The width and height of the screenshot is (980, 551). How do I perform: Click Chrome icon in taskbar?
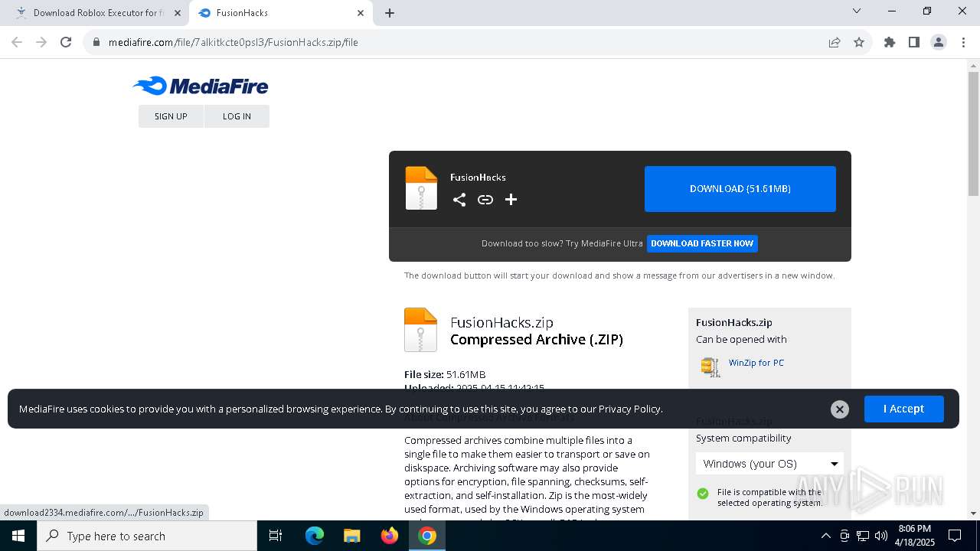pos(427,536)
